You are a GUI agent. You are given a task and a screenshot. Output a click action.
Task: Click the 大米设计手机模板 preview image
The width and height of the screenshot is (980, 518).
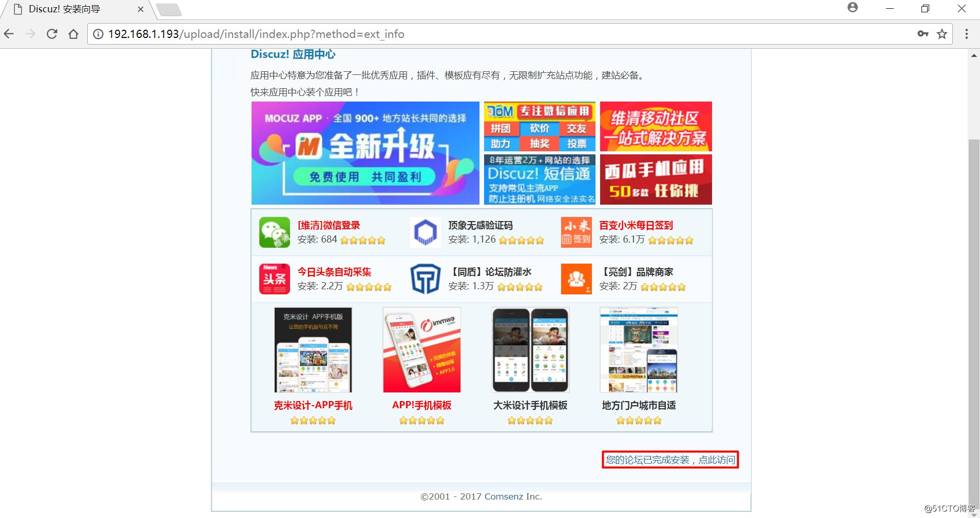(530, 350)
